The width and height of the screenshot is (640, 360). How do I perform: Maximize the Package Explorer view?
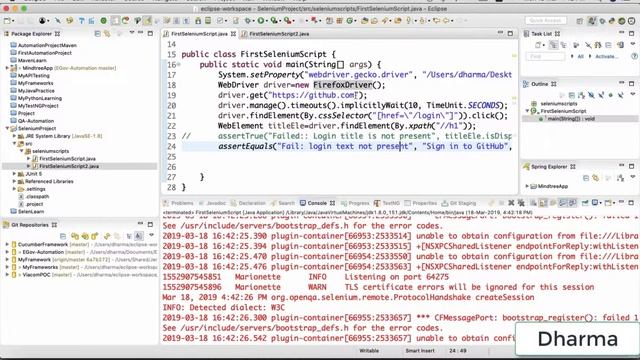pos(150,33)
